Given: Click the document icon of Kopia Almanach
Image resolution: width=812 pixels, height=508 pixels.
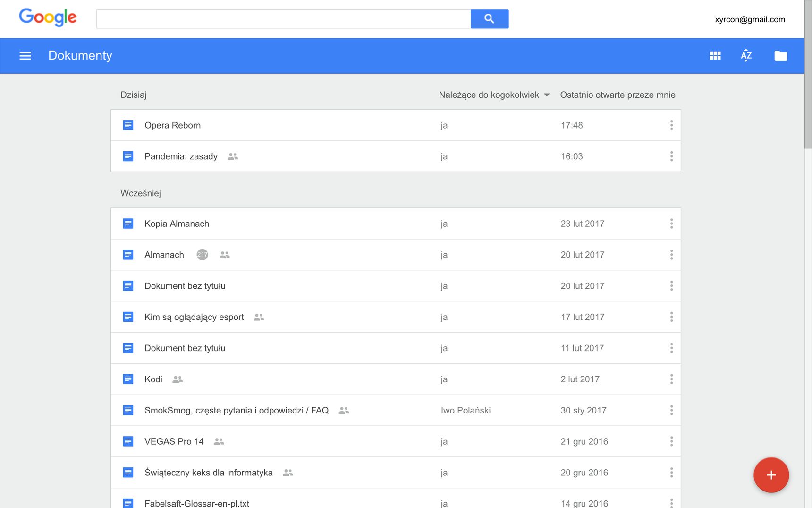Looking at the screenshot, I should click(x=128, y=224).
